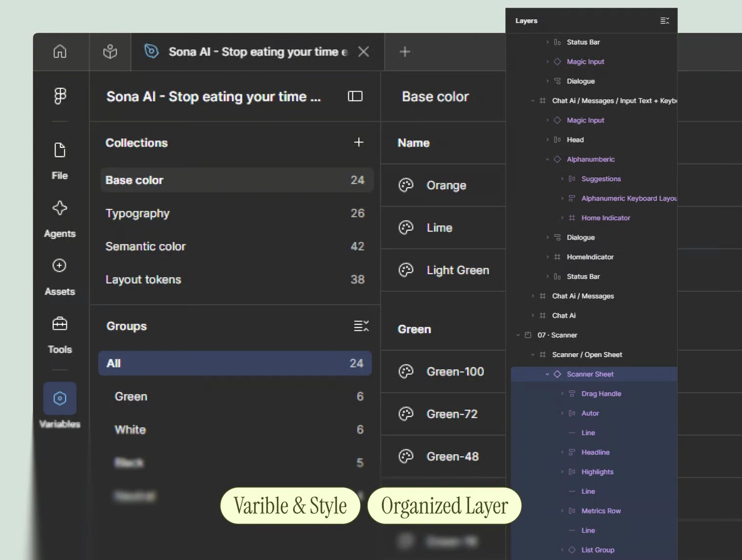This screenshot has width=742, height=560.
Task: Select the White group row
Action: click(235, 429)
